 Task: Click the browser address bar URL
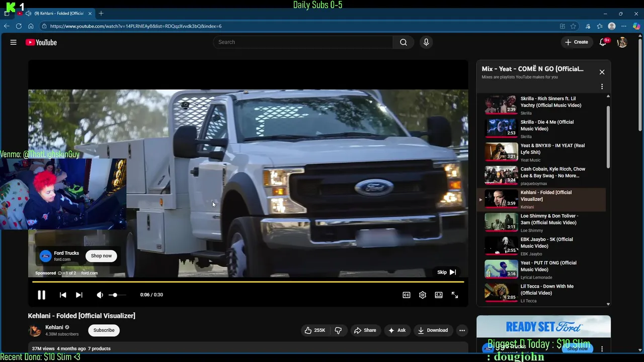coord(136,26)
